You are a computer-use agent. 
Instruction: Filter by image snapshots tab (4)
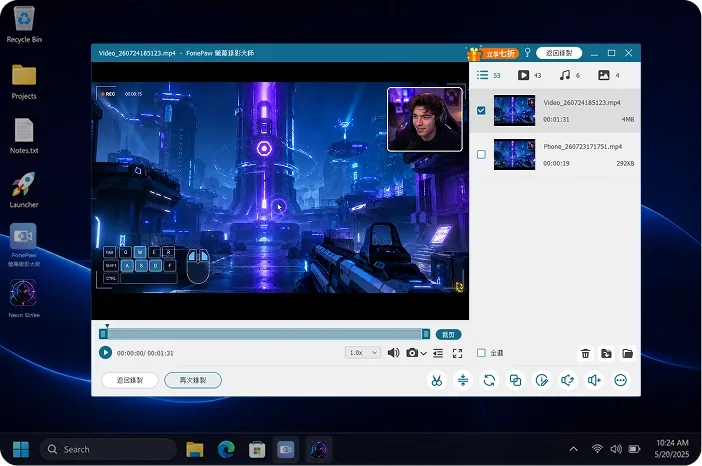[x=609, y=75]
